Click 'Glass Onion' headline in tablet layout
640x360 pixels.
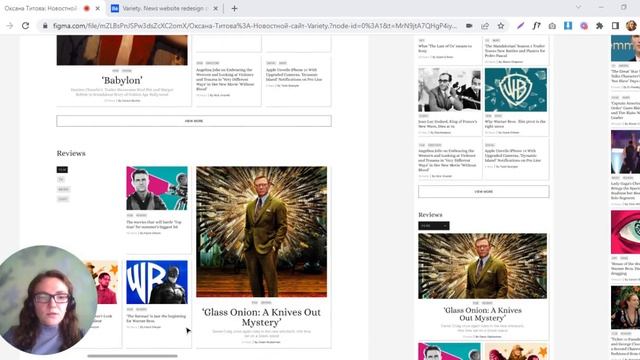coord(482,314)
